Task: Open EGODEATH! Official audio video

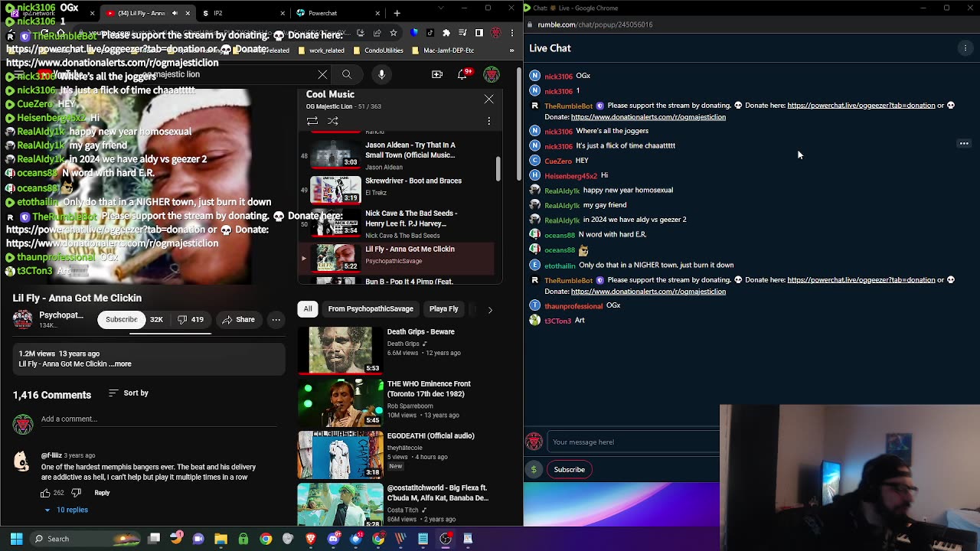Action: [395, 454]
